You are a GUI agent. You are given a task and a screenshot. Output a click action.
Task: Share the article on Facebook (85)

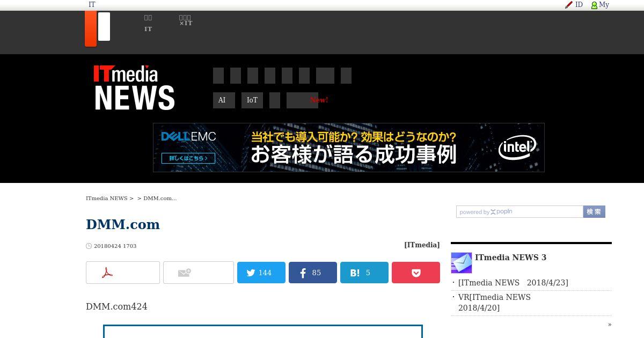[x=313, y=273]
